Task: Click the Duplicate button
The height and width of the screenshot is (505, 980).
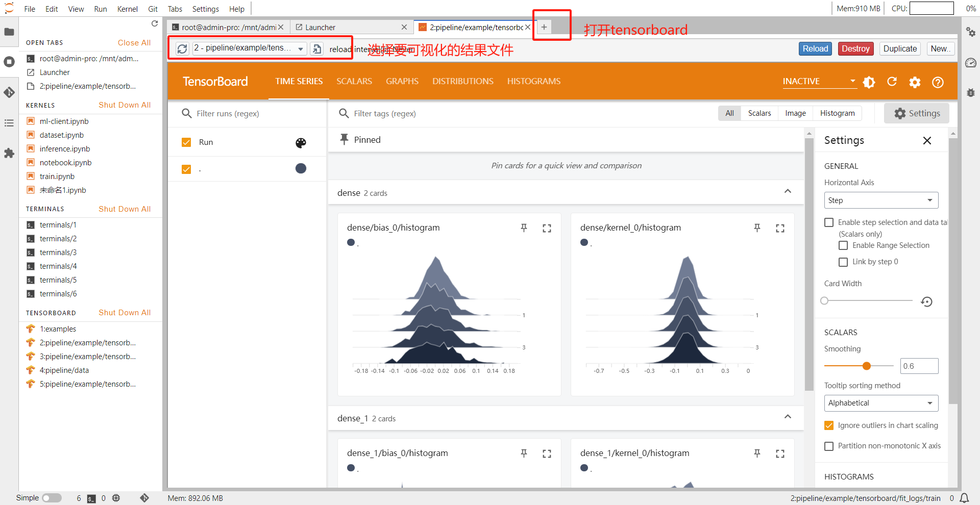Action: point(900,48)
